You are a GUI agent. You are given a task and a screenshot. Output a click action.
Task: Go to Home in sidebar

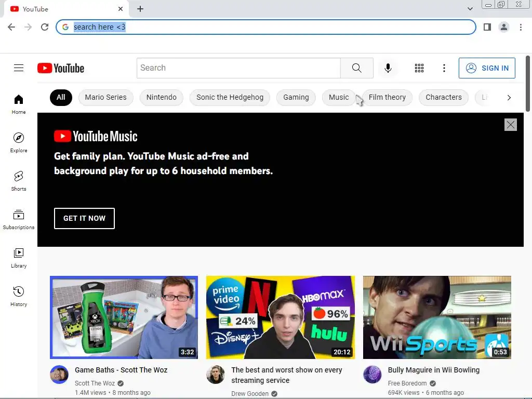19,104
